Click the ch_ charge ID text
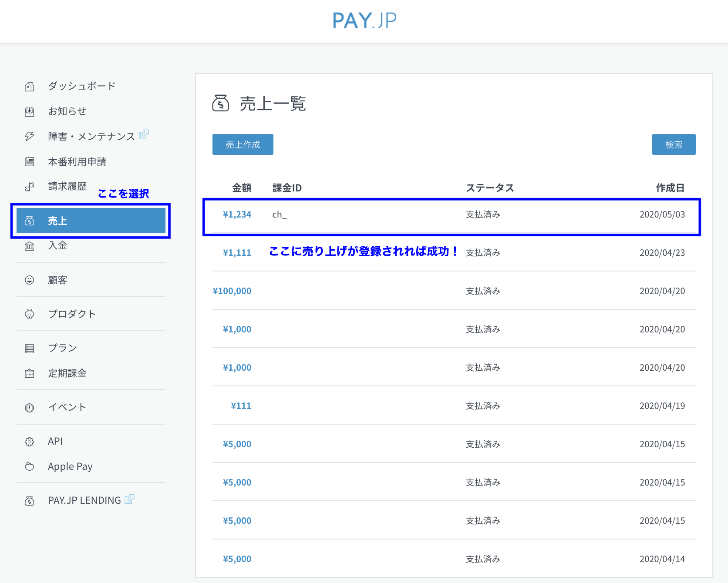 pyautogui.click(x=280, y=214)
